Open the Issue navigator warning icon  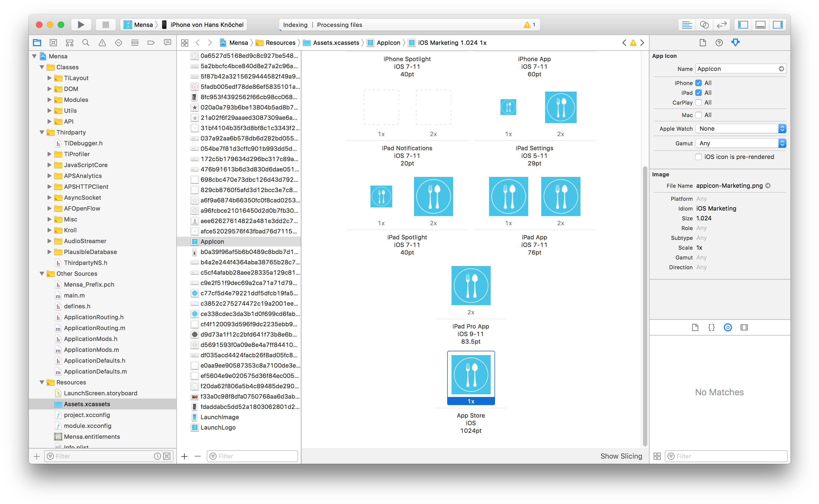[102, 43]
